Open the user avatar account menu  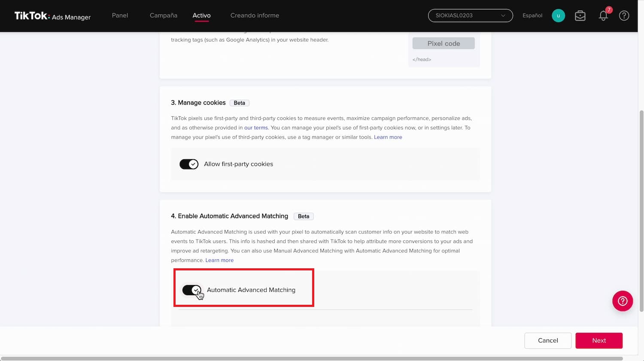click(x=558, y=16)
